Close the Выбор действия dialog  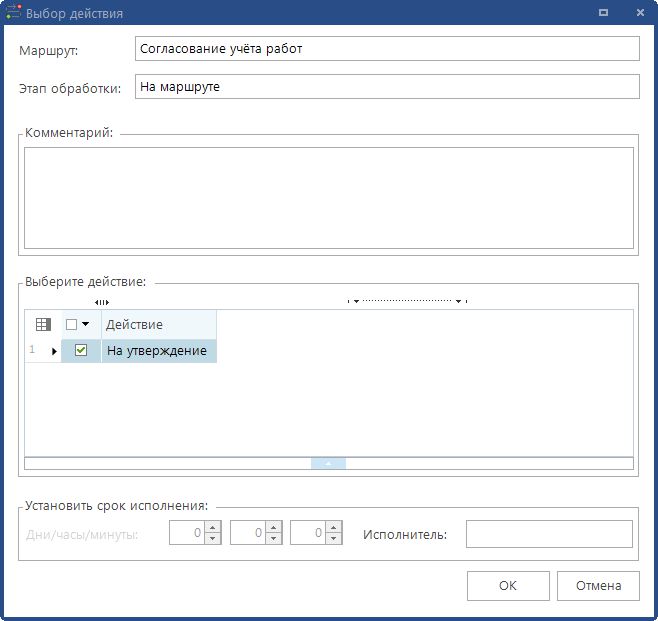(x=639, y=13)
